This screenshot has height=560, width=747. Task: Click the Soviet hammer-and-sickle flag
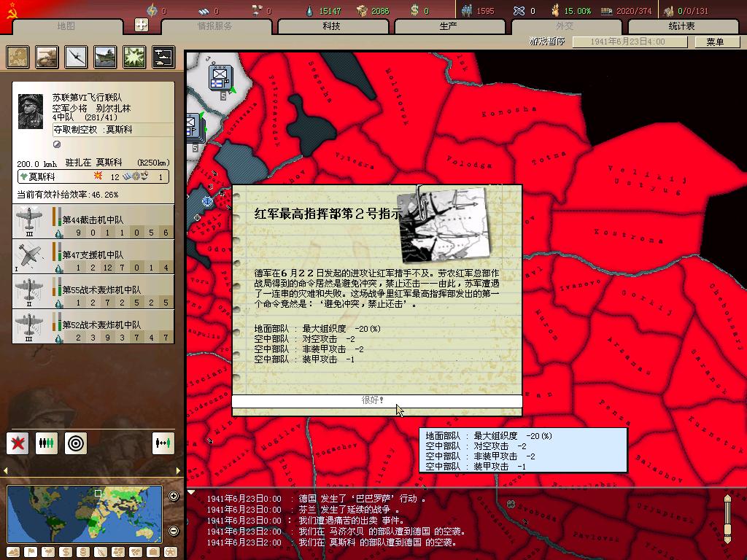[12, 10]
